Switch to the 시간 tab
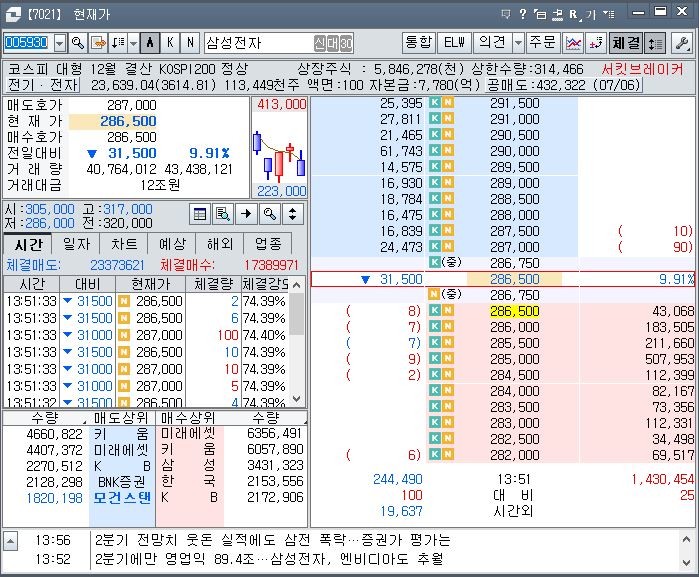Image resolution: width=699 pixels, height=577 pixels. (28, 244)
